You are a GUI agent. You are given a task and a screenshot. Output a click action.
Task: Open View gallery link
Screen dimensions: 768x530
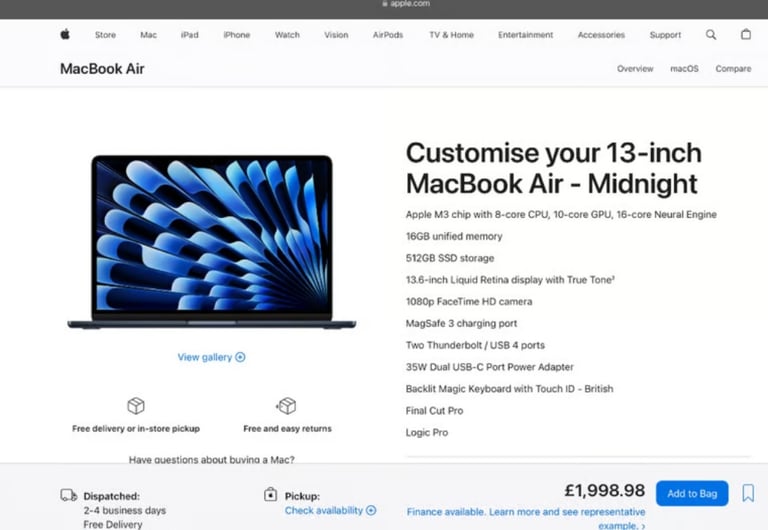click(211, 357)
